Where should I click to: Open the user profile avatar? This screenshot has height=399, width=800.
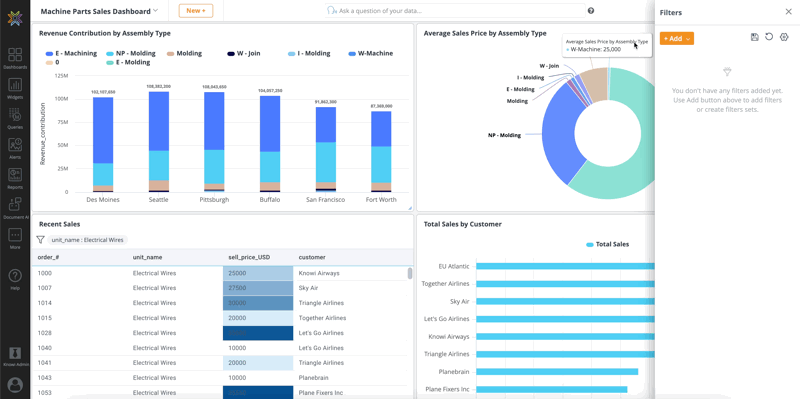15,385
